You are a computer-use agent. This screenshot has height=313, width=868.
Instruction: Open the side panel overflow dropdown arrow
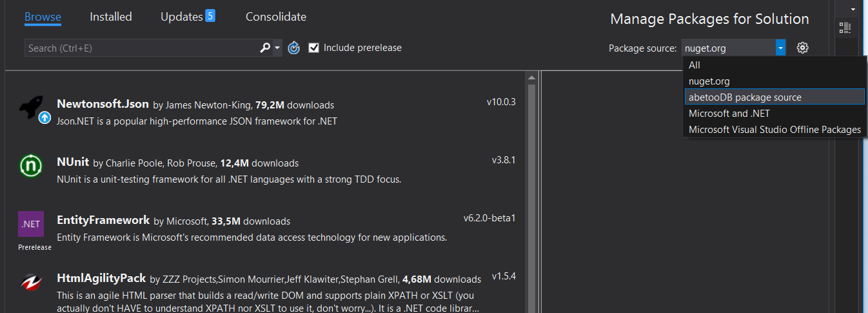(854, 9)
